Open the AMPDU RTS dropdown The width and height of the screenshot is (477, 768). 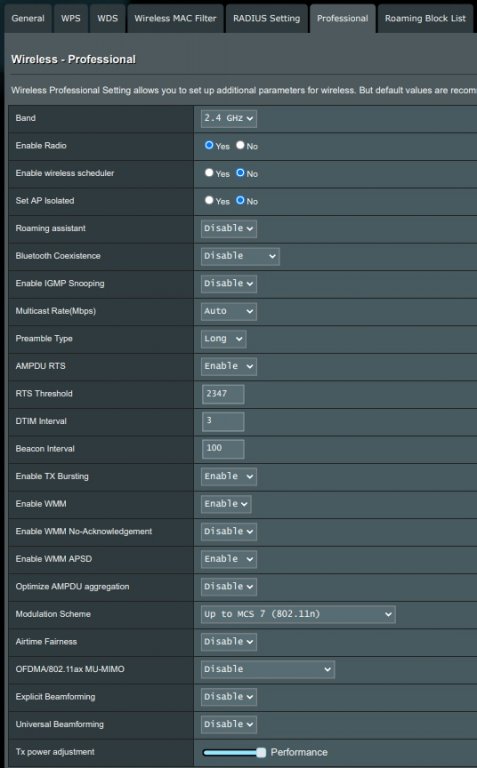229,366
